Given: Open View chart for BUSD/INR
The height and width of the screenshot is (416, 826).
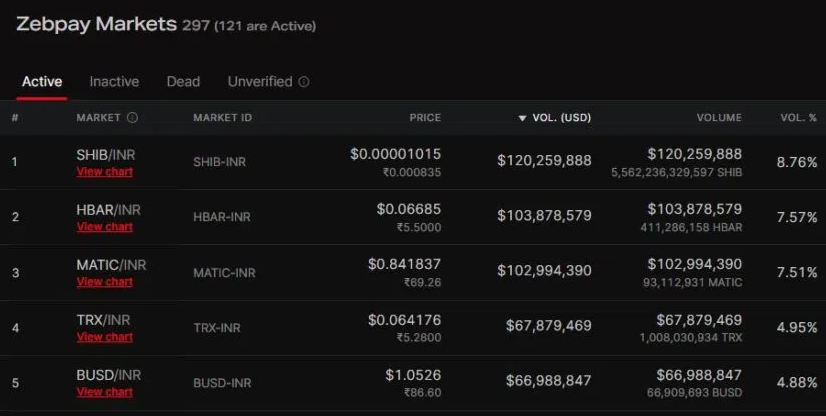Looking at the screenshot, I should (104, 392).
